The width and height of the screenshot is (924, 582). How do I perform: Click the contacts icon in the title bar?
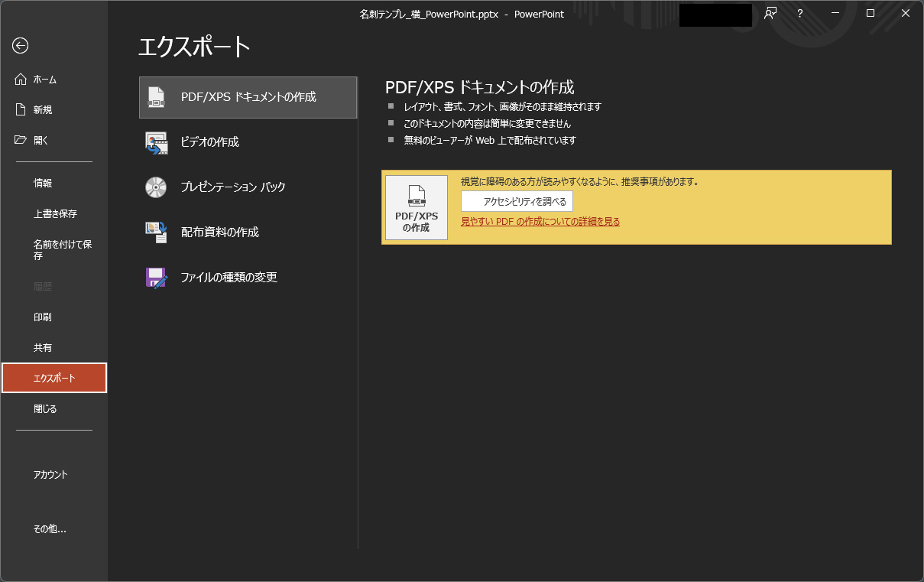pyautogui.click(x=770, y=13)
